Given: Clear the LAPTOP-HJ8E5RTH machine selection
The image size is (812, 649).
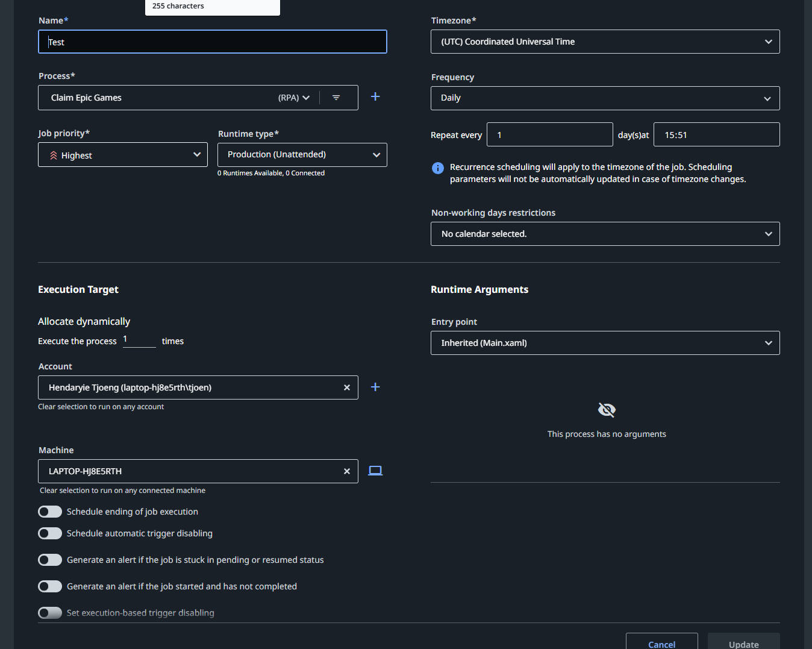Looking at the screenshot, I should click(x=346, y=471).
